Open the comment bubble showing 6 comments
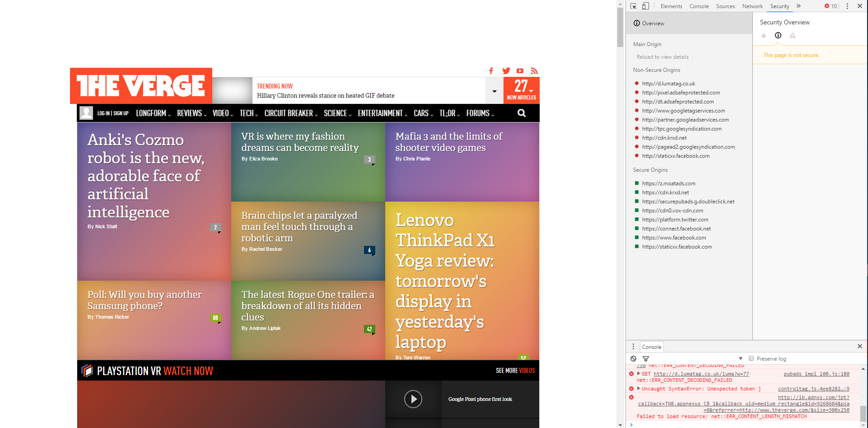This screenshot has width=868, height=428. (369, 250)
